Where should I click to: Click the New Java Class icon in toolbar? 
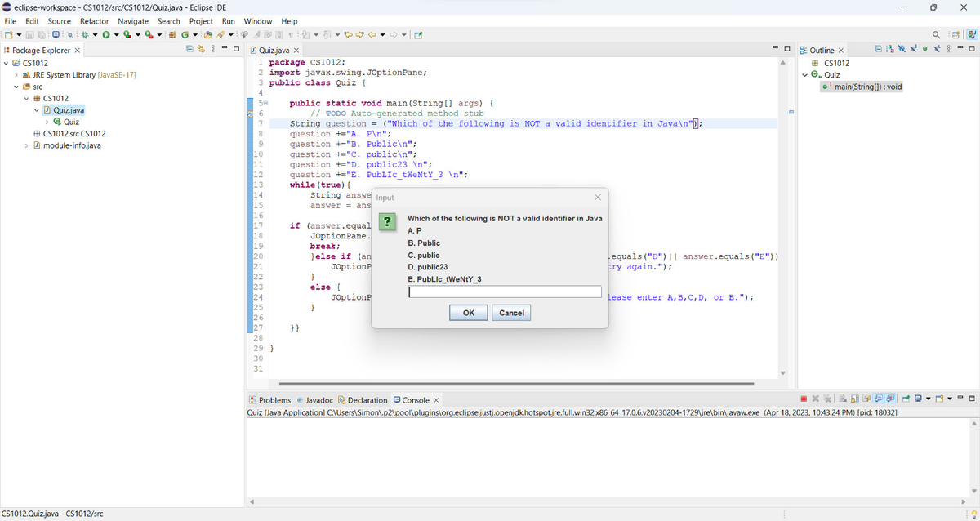click(186, 35)
